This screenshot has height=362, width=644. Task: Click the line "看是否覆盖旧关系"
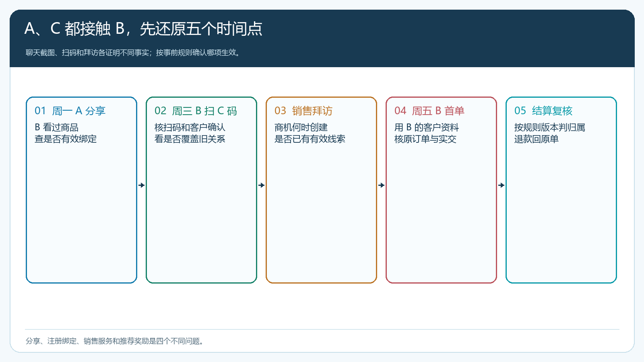point(190,139)
